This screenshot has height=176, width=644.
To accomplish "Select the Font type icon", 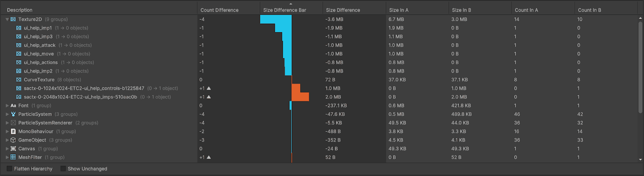I will 13,106.
